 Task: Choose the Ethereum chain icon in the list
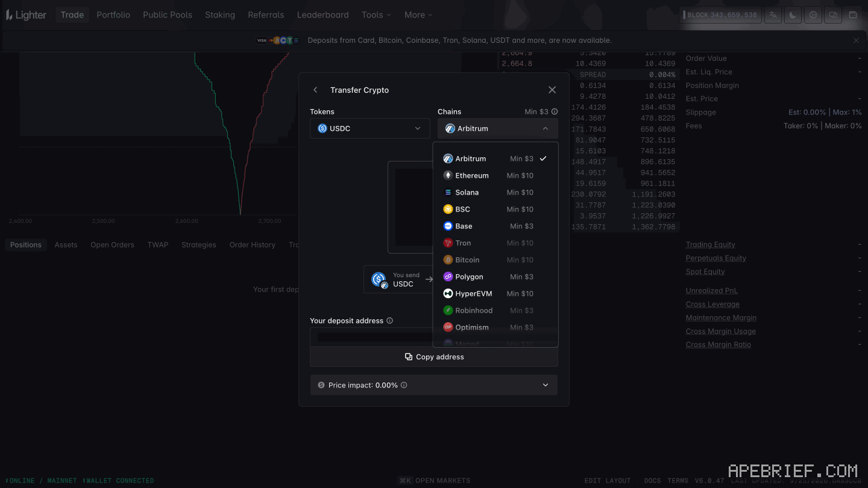[x=448, y=175]
